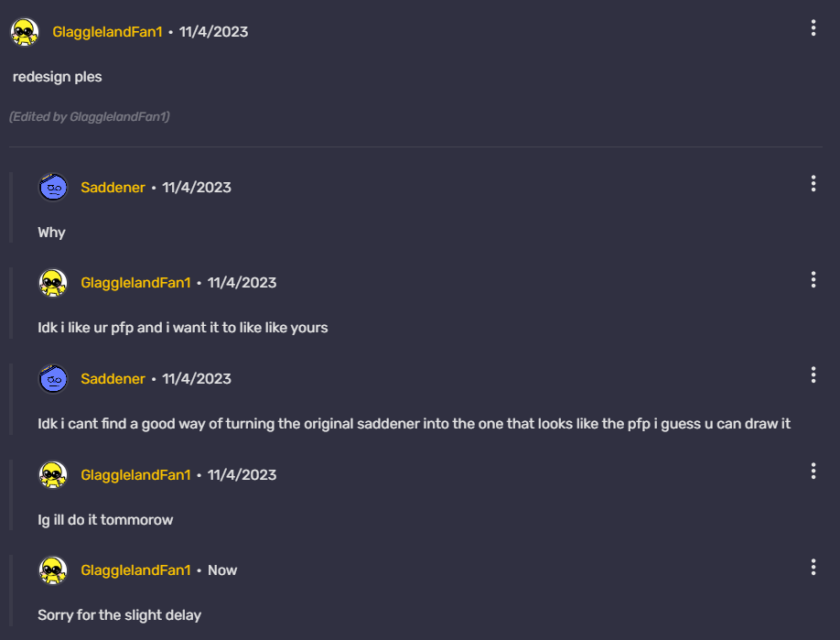Click the avatar next to "Idk i like ur pfp" message
This screenshot has height=640, width=840.
53,283
